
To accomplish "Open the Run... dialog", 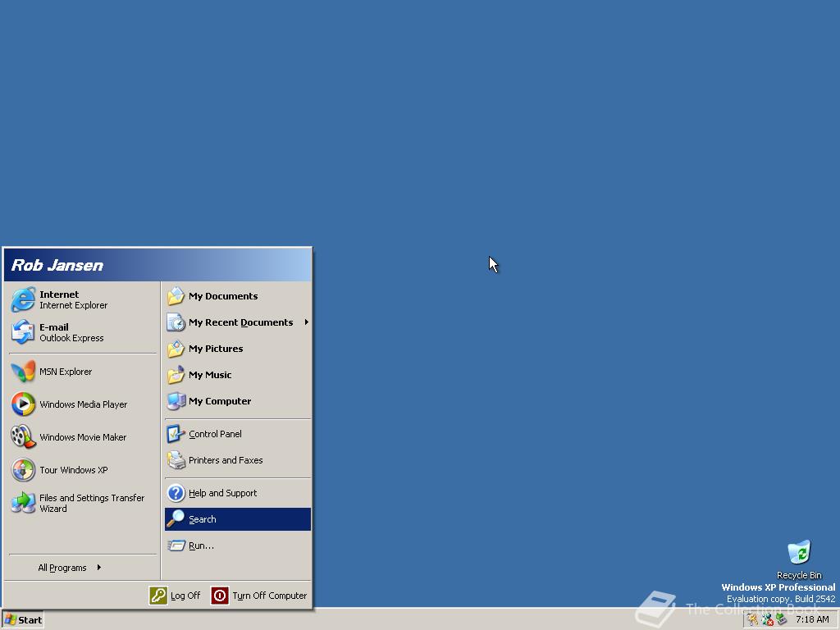I will tap(238, 546).
